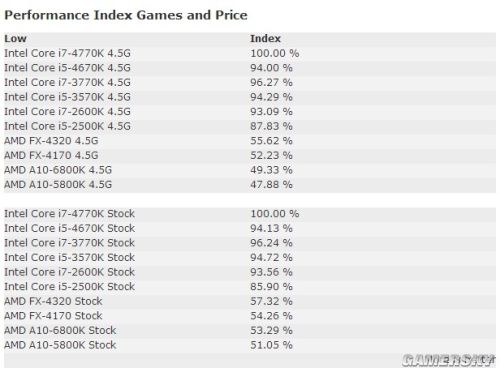Select the AMD FX-4320 4.5G row
This screenshot has height=372, width=500.
250,141
